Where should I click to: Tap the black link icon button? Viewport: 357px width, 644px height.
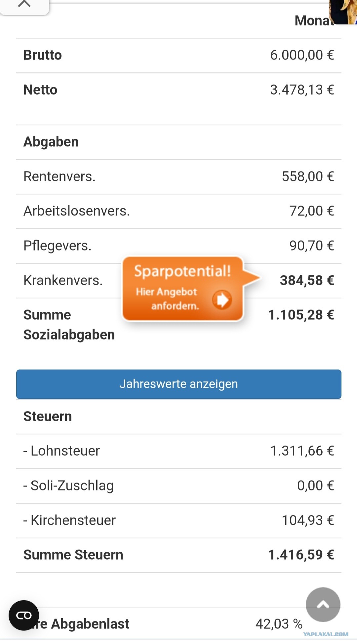tap(24, 615)
